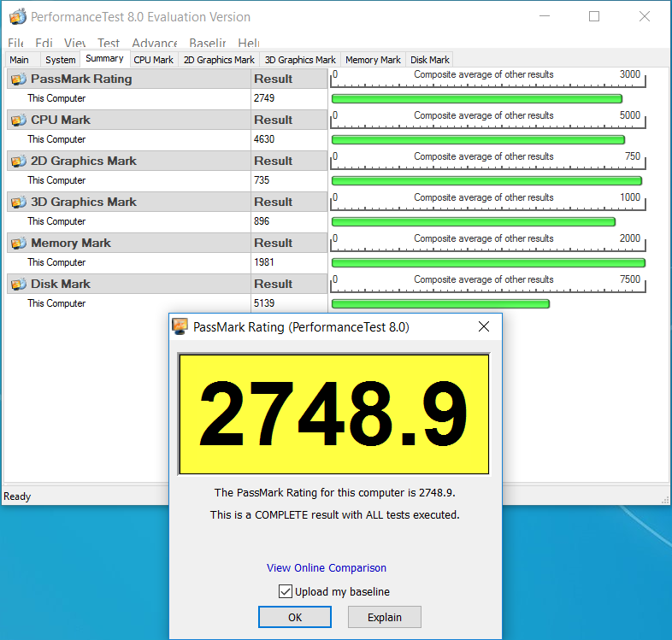672x640 pixels.
Task: Click the Memory Mark row icon
Action: (x=19, y=243)
